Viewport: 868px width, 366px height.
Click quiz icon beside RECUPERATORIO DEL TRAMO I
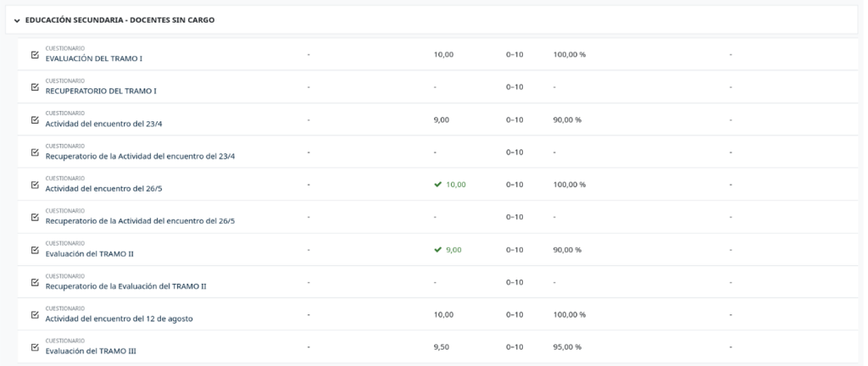click(x=35, y=87)
